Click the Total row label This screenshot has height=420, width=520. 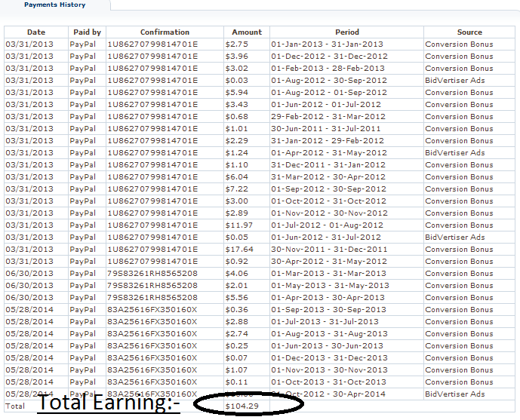pyautogui.click(x=15, y=406)
